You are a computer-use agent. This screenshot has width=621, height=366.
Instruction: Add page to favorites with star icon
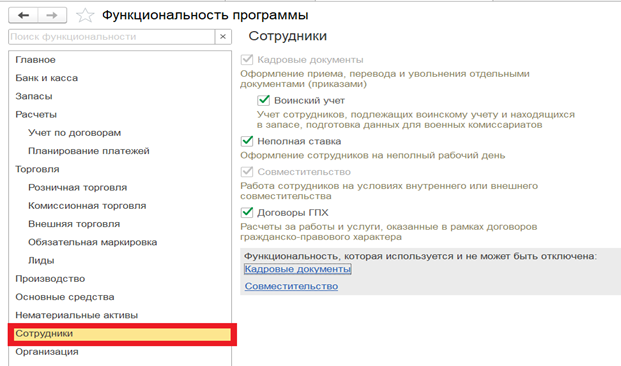[x=85, y=15]
